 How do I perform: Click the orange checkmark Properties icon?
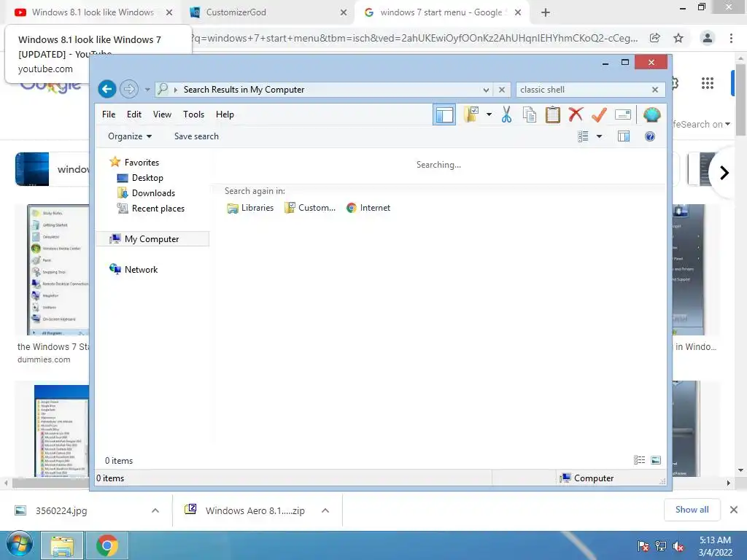(599, 114)
